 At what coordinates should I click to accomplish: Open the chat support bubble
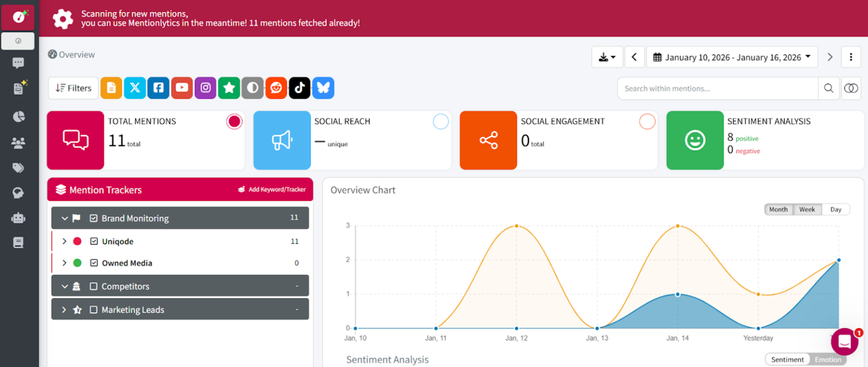click(845, 342)
